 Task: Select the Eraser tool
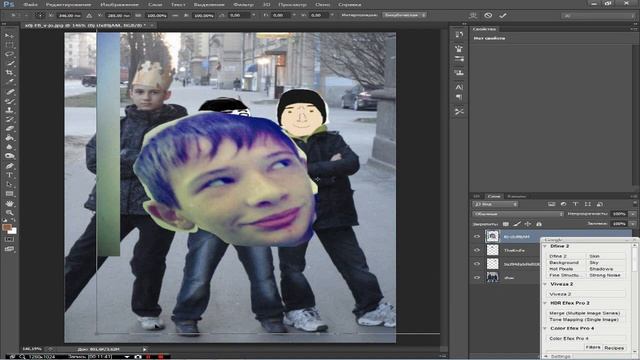click(x=9, y=129)
